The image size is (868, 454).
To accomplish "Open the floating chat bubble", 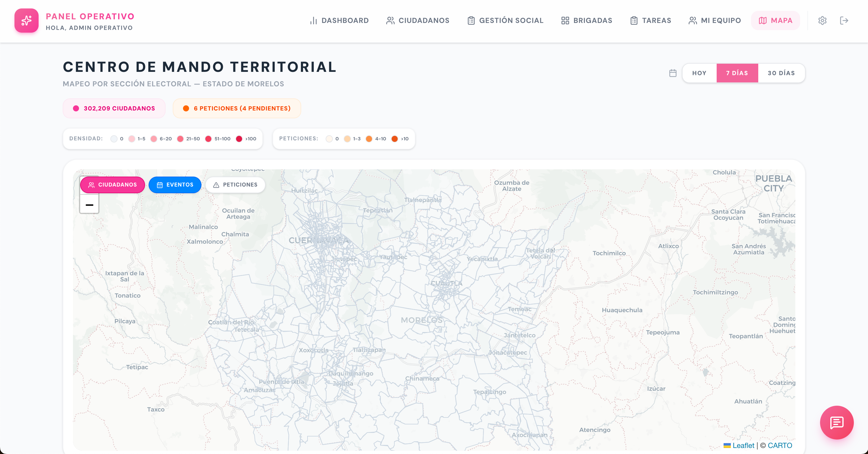I will point(837,423).
